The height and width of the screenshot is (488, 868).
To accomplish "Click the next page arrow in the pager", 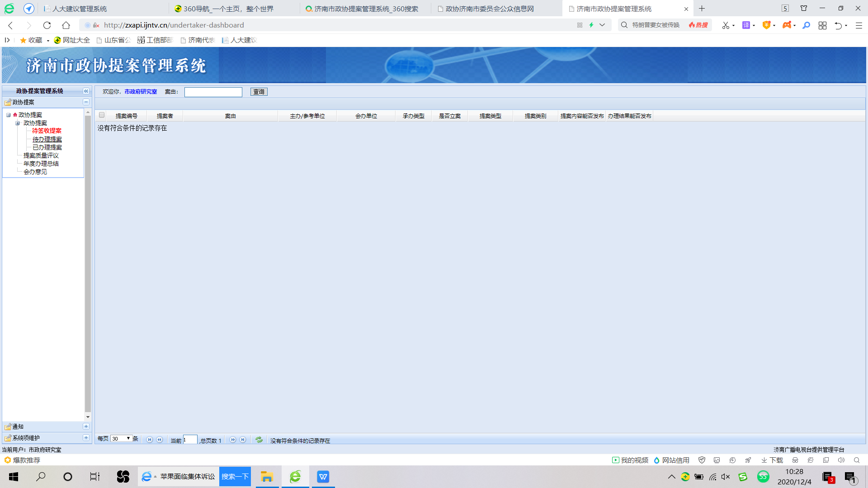I will coord(233,440).
